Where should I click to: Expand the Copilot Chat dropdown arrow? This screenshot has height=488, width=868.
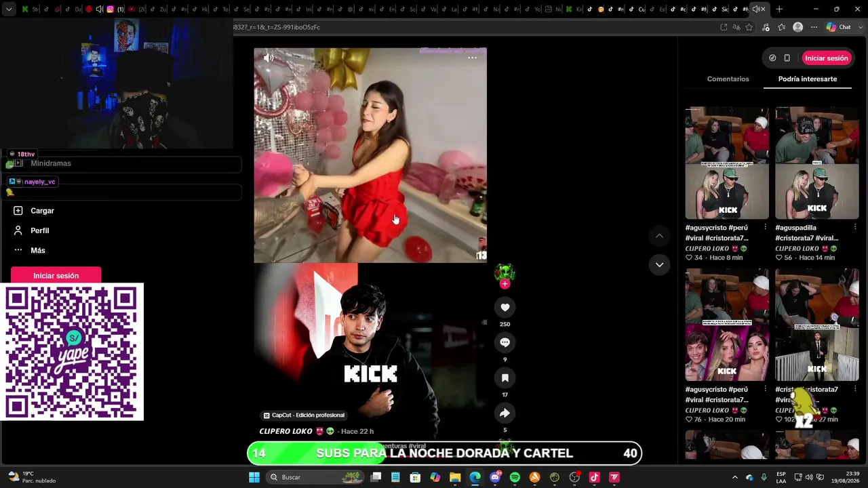pyautogui.click(x=860, y=27)
